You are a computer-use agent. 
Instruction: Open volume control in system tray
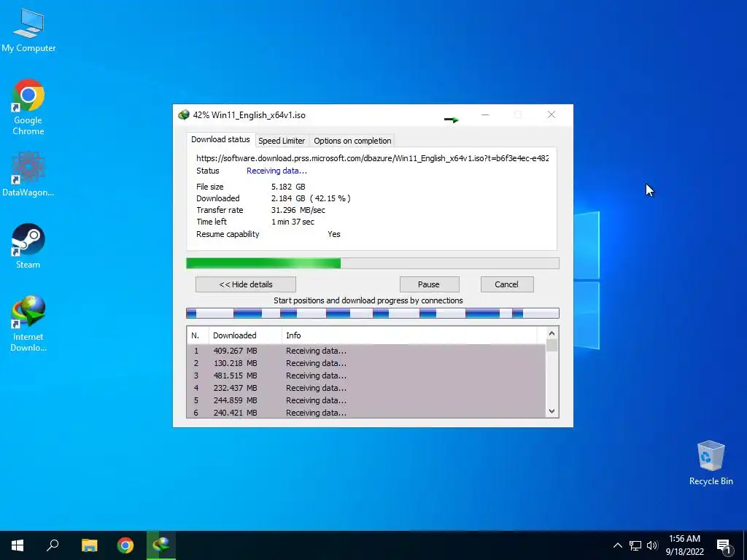pyautogui.click(x=652, y=545)
